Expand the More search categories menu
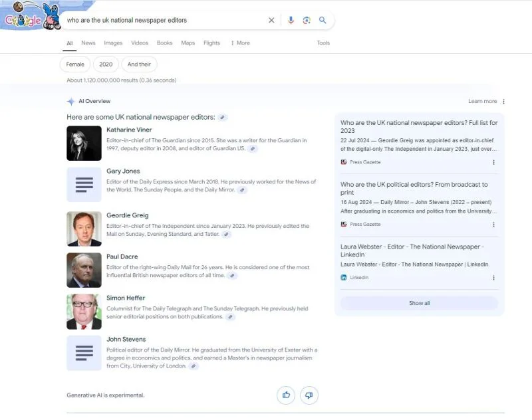 (x=240, y=43)
